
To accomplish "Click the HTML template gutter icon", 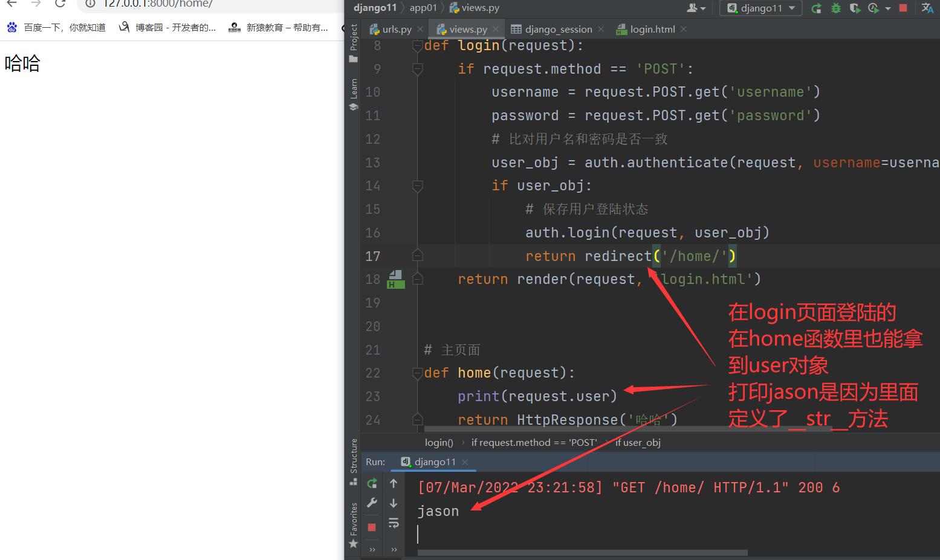I will [395, 279].
